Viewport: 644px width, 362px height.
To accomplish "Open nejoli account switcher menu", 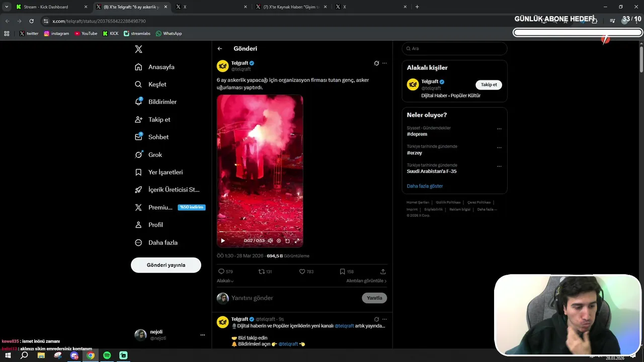I will 170,335.
